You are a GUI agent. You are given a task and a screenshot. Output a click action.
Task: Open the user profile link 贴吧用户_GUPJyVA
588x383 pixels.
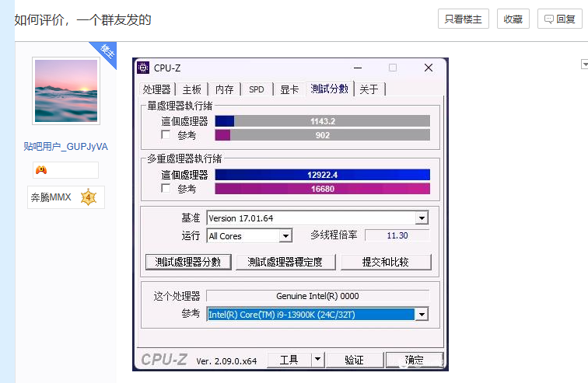pyautogui.click(x=65, y=146)
